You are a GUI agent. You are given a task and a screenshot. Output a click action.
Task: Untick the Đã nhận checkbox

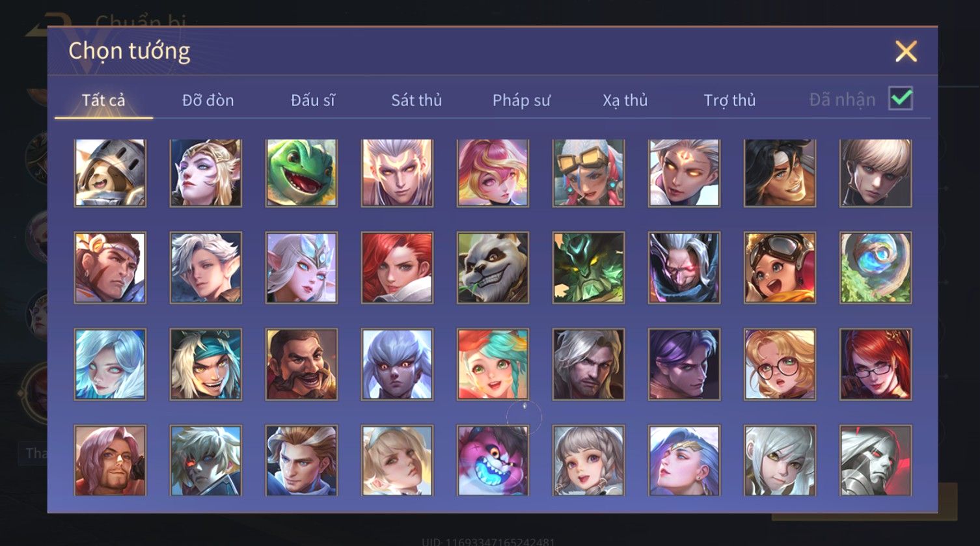coord(901,99)
